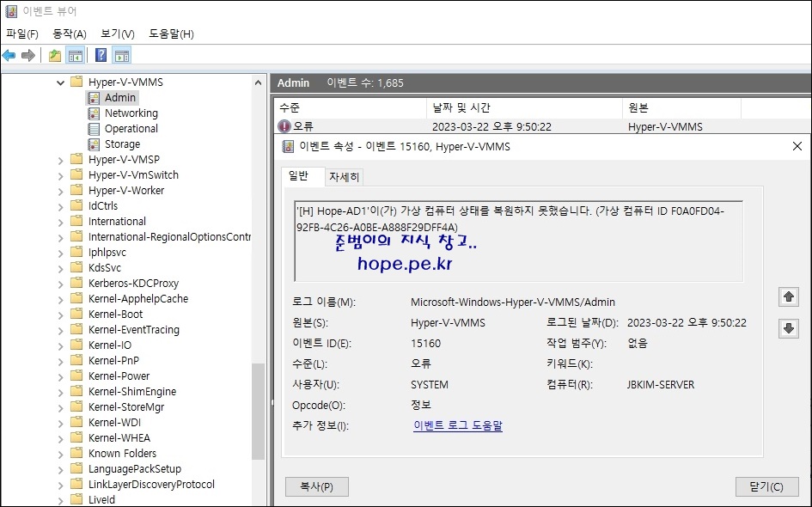The height and width of the screenshot is (507, 812).
Task: Click the Operational log icon
Action: tap(94, 129)
